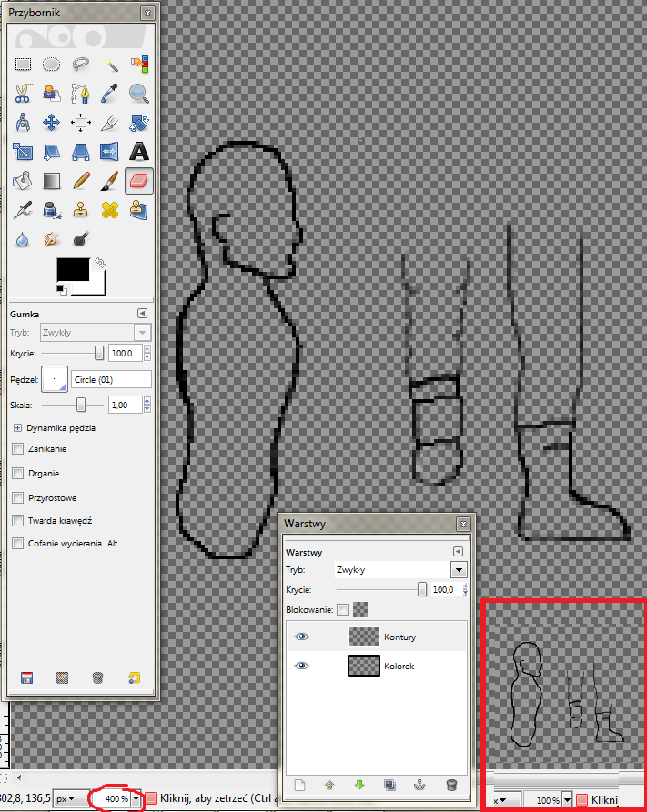Enable the Zanikanie checkbox
647x812 pixels.
click(18, 449)
